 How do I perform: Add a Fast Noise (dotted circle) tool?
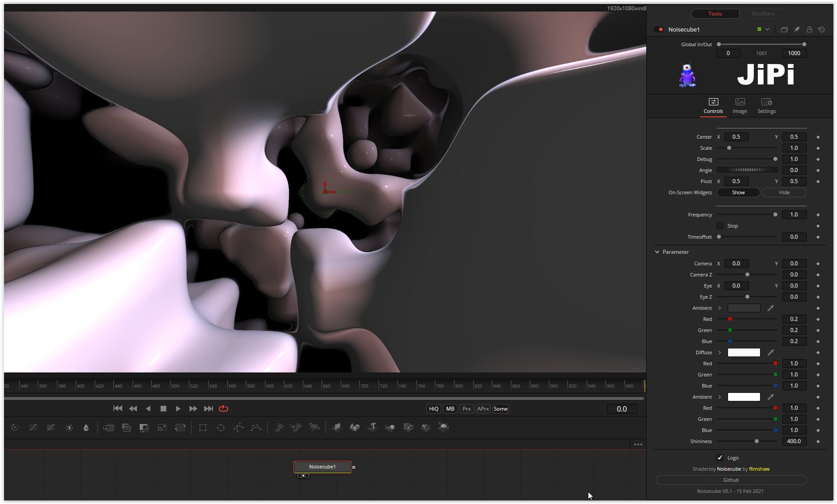(15, 428)
